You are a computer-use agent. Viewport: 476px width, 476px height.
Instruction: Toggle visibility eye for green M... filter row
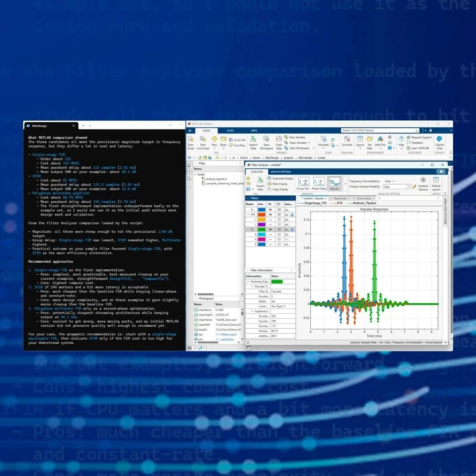point(270,230)
